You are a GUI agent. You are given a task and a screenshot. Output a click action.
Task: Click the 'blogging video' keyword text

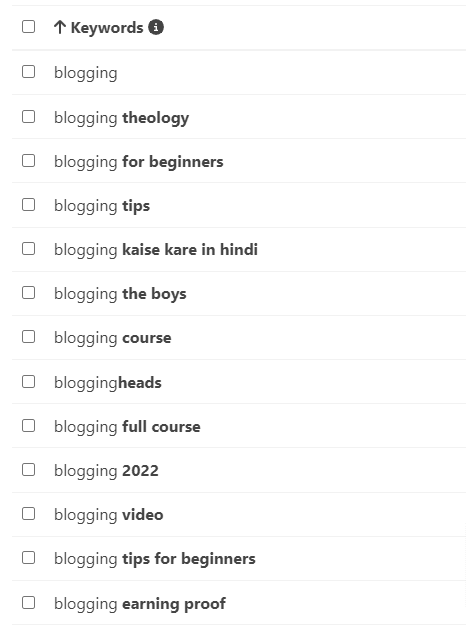click(x=108, y=515)
